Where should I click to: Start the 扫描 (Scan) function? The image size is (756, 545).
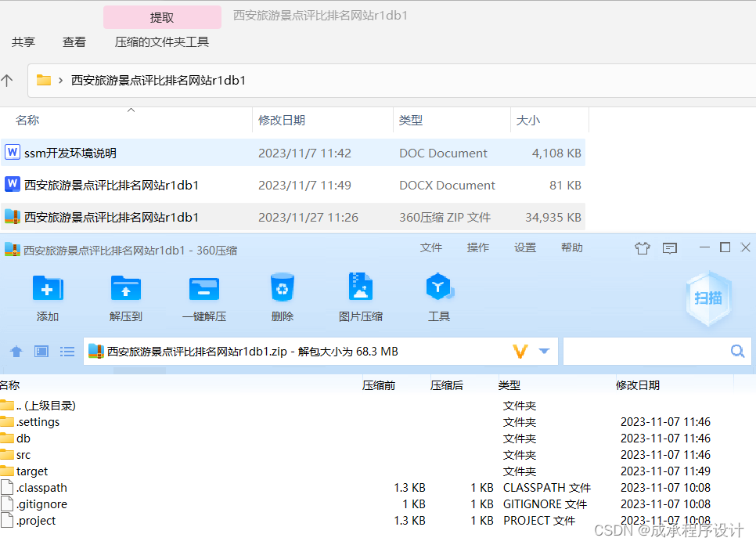pos(707,298)
